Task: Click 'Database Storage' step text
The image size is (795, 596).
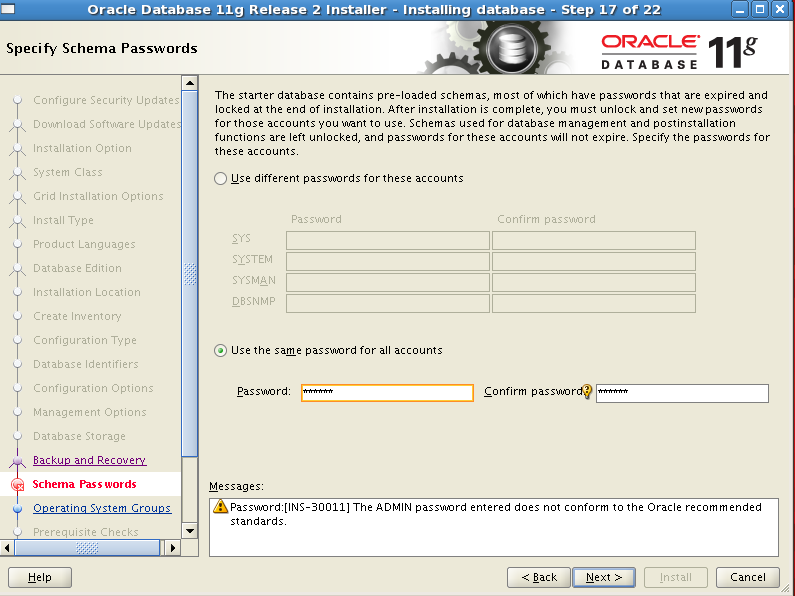Action: pos(79,436)
